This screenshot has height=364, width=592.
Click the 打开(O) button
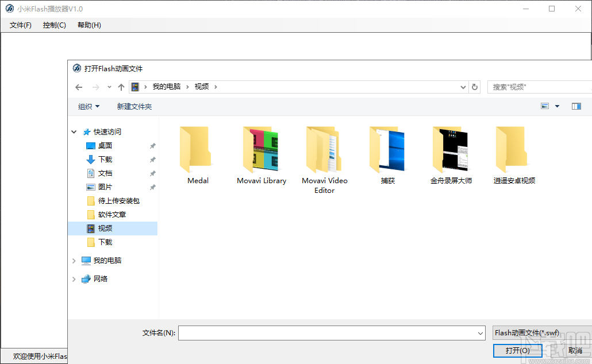pos(517,351)
